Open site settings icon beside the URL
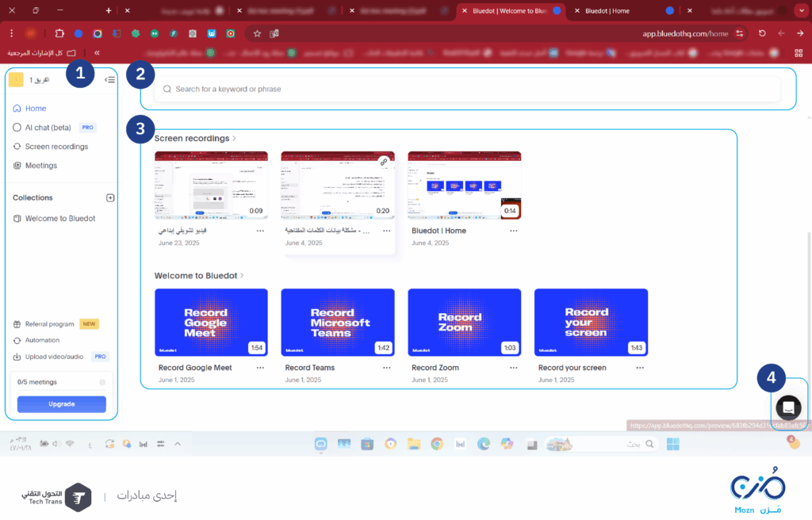Image resolution: width=812 pixels, height=520 pixels. pyautogui.click(x=740, y=33)
